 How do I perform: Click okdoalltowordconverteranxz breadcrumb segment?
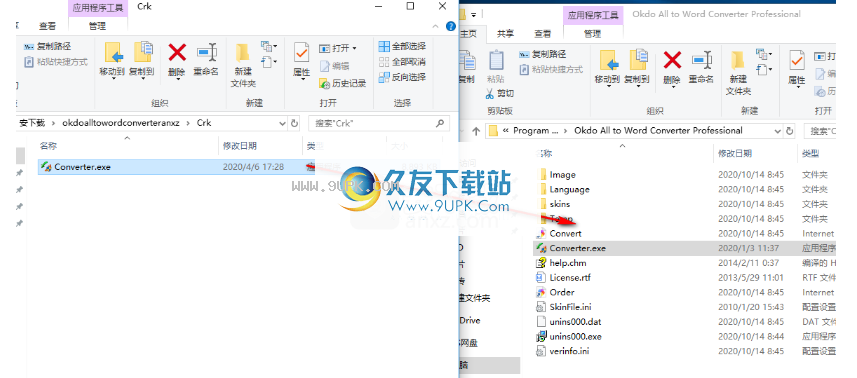tap(120, 123)
